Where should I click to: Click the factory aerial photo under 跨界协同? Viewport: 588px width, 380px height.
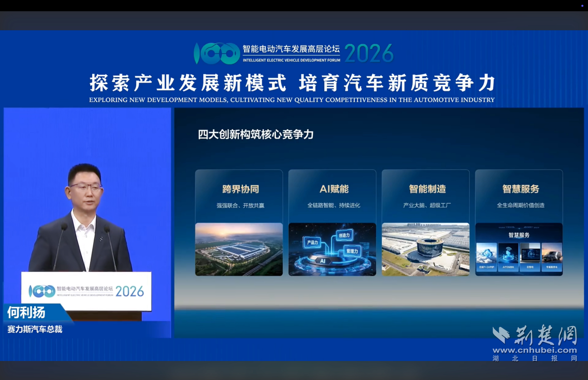pyautogui.click(x=238, y=249)
